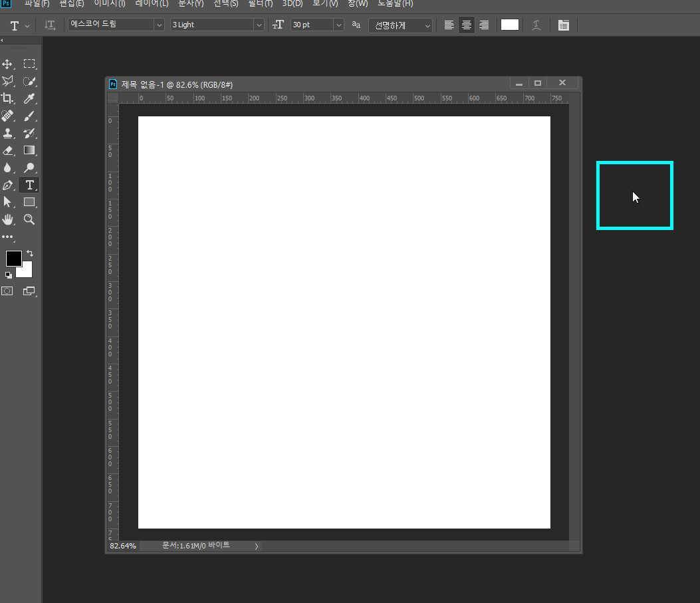Open the 보기(V) menu
Viewport: 700px width, 603px height.
tap(326, 3)
